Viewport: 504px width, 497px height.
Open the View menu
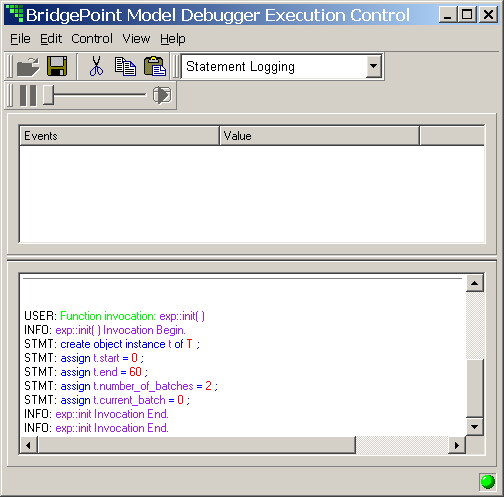136,39
